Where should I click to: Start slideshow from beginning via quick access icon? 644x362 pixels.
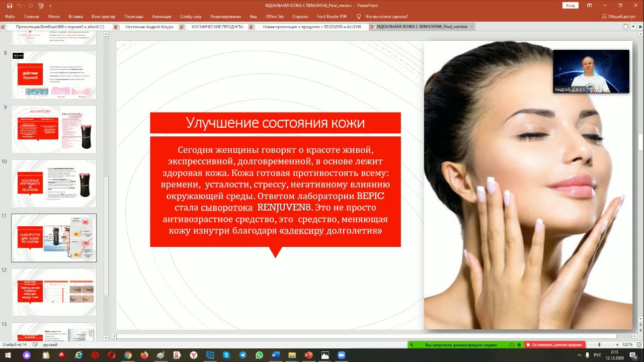(41, 6)
